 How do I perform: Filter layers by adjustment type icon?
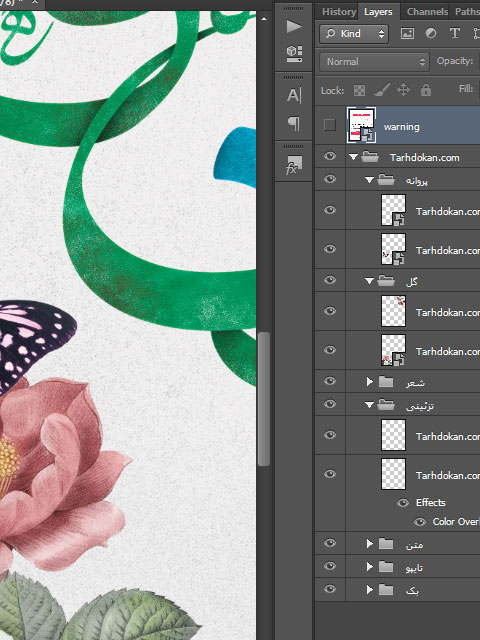[431, 33]
